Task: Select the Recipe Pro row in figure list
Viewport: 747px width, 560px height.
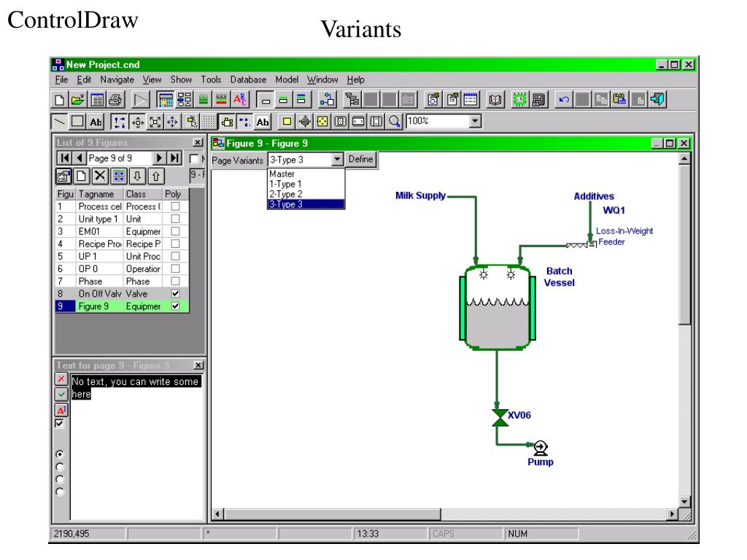Action: tap(122, 244)
